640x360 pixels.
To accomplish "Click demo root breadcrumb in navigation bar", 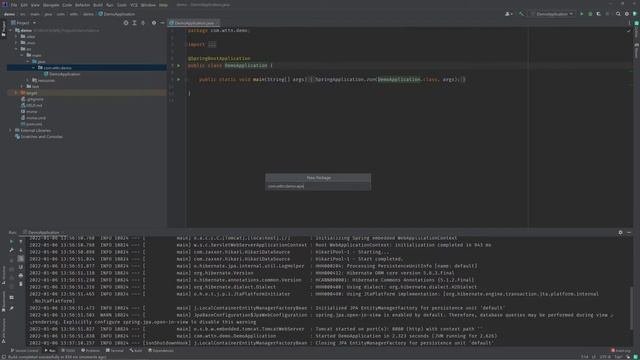I will [9, 14].
